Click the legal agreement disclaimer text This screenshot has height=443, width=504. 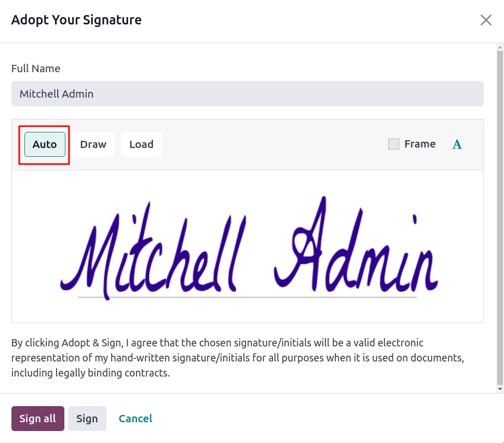point(238,358)
